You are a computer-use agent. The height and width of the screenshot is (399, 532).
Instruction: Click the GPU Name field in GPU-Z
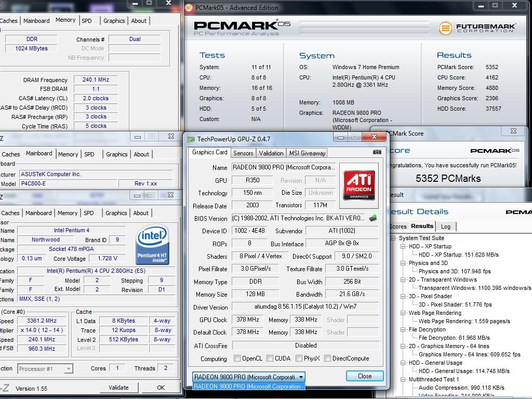[284, 167]
